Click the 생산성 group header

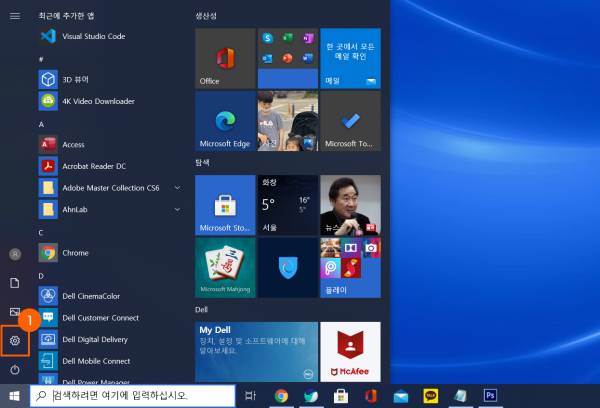click(x=206, y=16)
